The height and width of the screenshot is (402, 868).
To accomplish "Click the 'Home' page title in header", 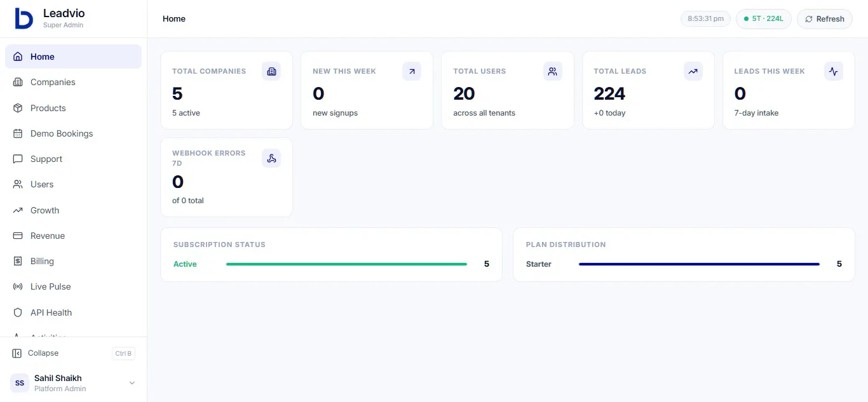I will (174, 19).
